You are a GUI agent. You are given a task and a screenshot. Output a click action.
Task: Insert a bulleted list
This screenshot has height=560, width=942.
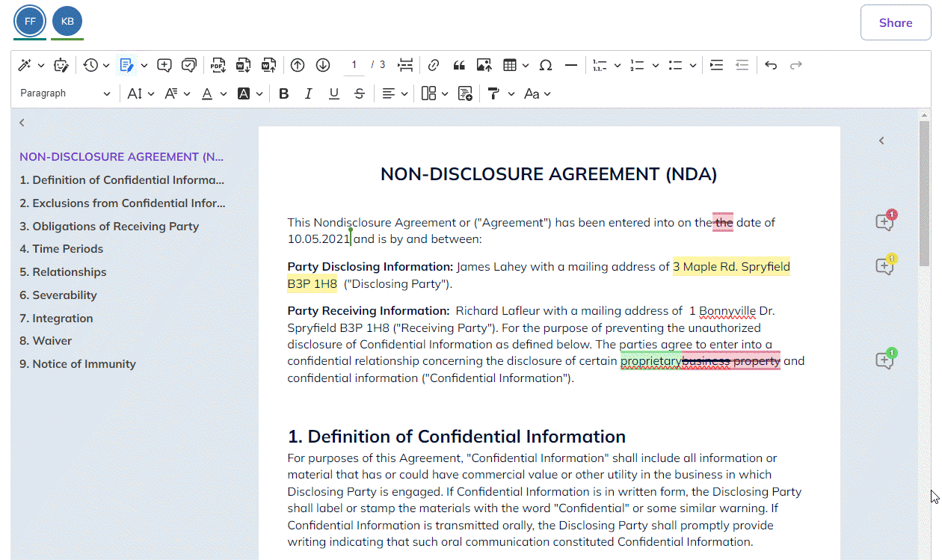[x=676, y=65]
